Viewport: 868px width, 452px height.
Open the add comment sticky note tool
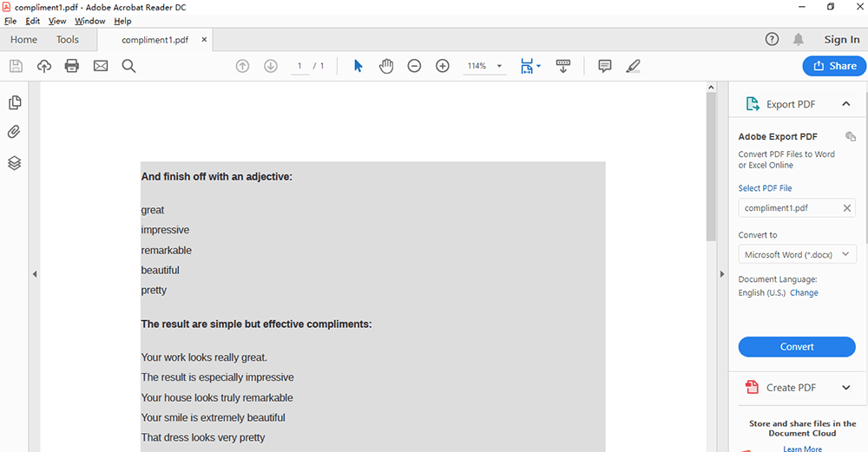(605, 66)
